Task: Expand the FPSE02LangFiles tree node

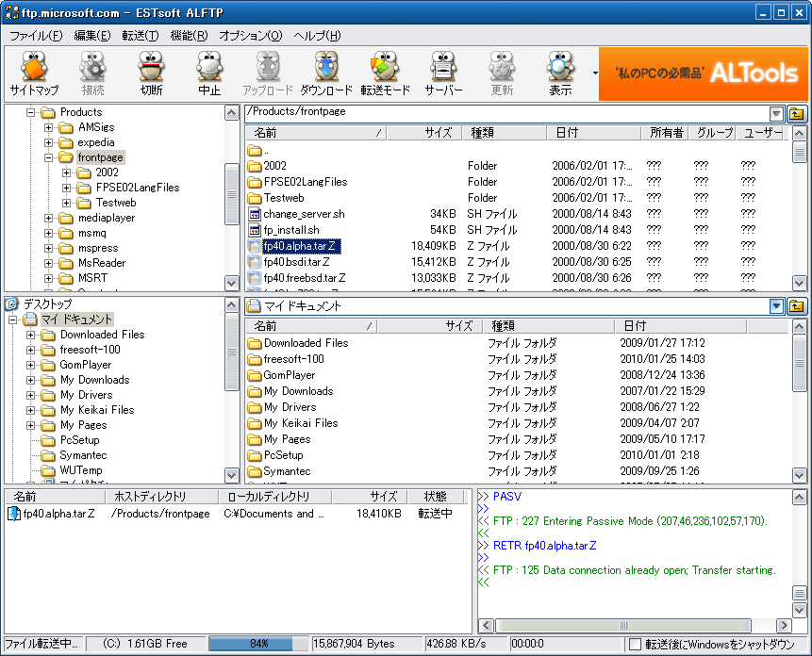Action: (x=66, y=188)
